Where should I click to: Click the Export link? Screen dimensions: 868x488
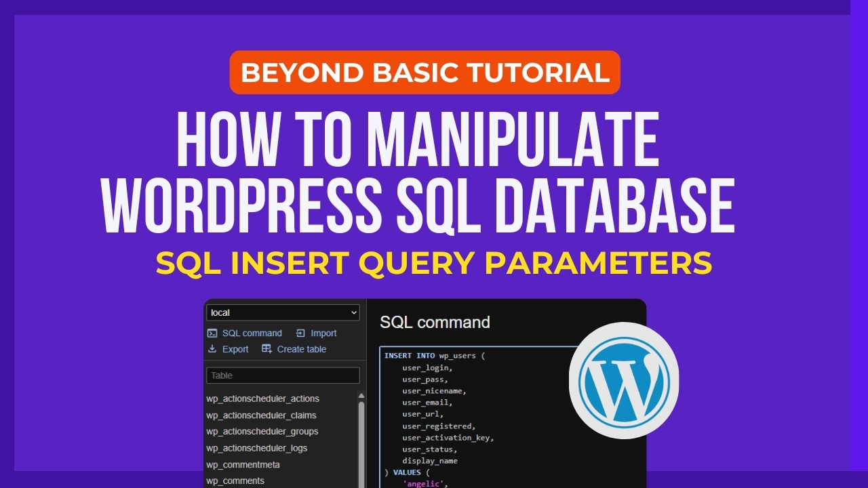(235, 349)
